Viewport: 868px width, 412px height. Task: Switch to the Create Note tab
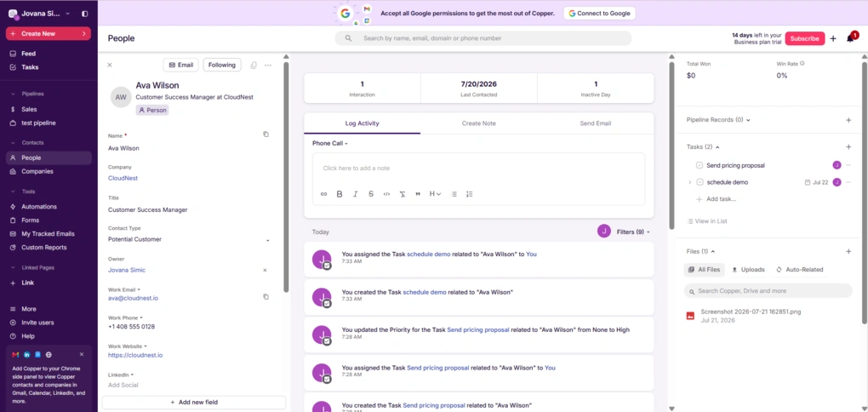[479, 123]
